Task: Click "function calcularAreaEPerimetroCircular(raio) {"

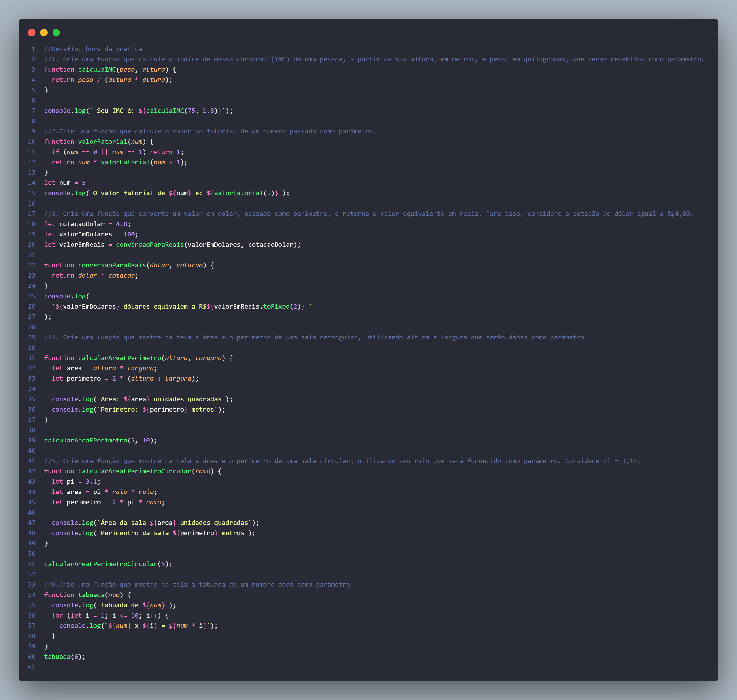Action: (133, 471)
